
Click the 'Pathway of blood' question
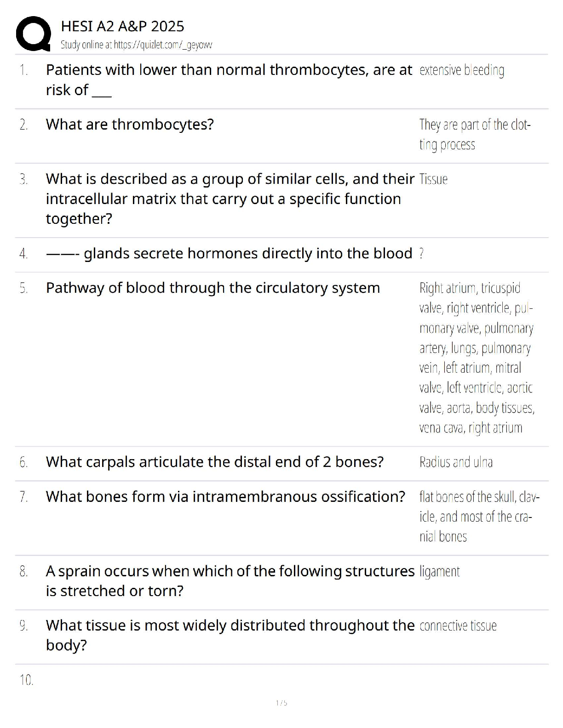(x=213, y=288)
